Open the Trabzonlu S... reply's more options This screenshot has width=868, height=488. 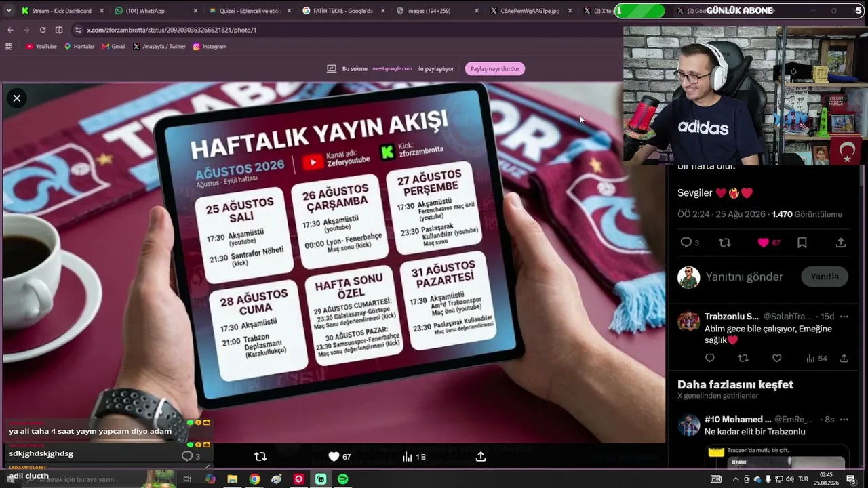844,317
